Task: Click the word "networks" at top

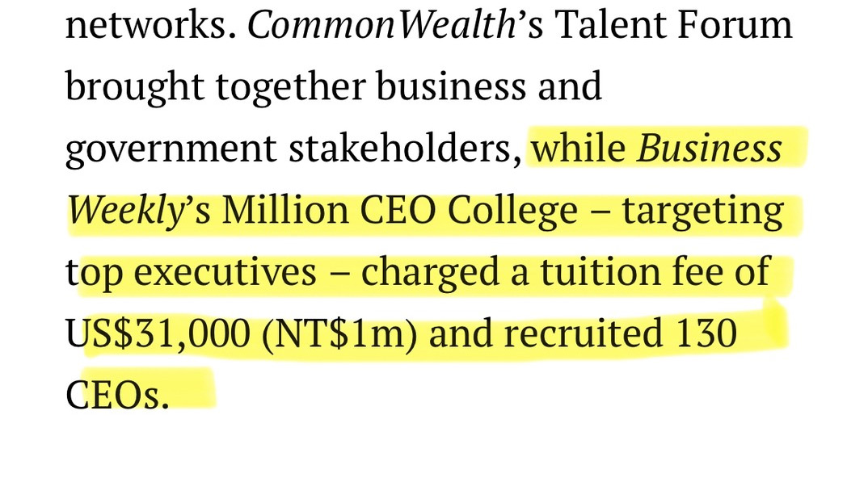Action: click(x=145, y=25)
